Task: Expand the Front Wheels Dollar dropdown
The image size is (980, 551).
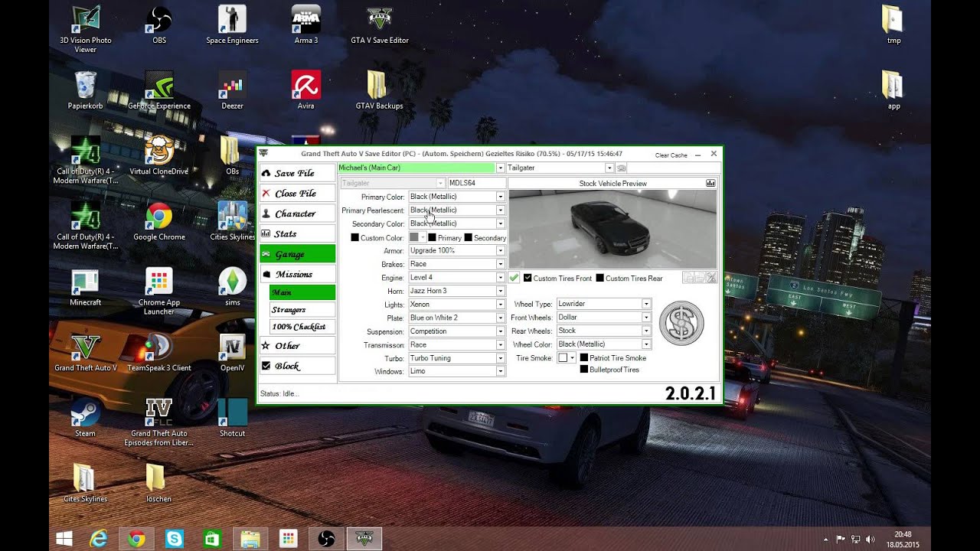Action: [x=646, y=317]
